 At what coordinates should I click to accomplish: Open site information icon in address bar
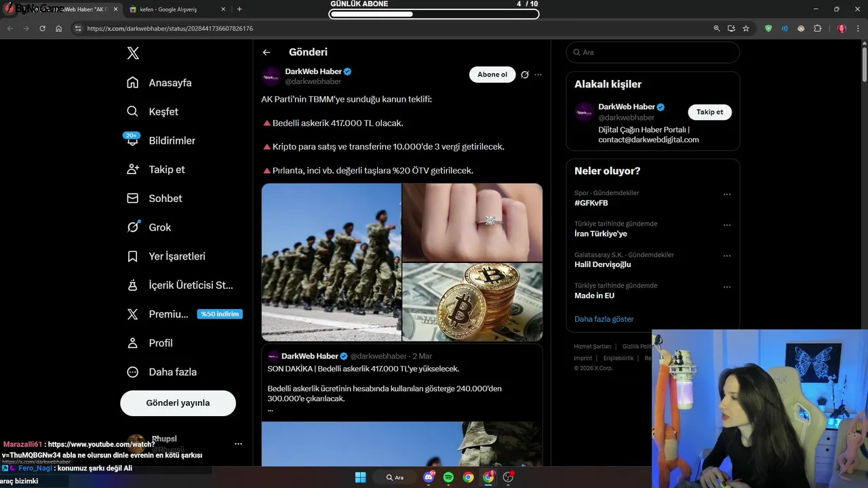tap(78, 28)
